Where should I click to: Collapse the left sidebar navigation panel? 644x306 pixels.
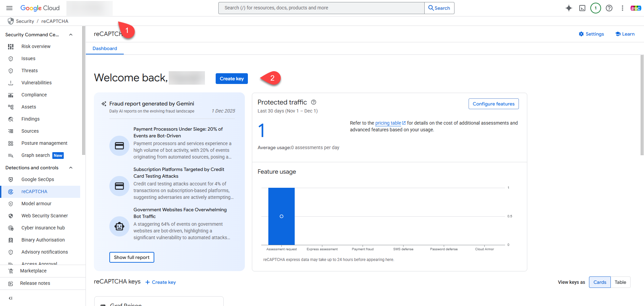[x=10, y=298]
